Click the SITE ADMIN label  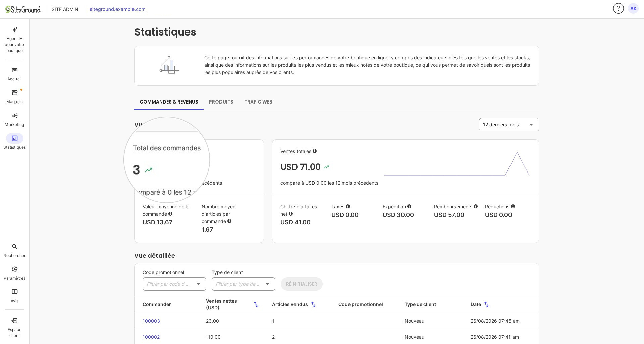point(65,9)
